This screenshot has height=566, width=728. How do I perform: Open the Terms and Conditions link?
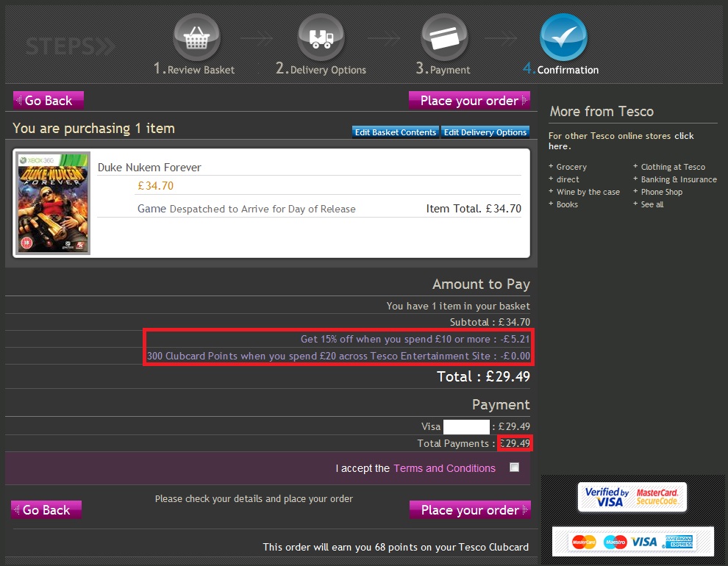click(444, 468)
